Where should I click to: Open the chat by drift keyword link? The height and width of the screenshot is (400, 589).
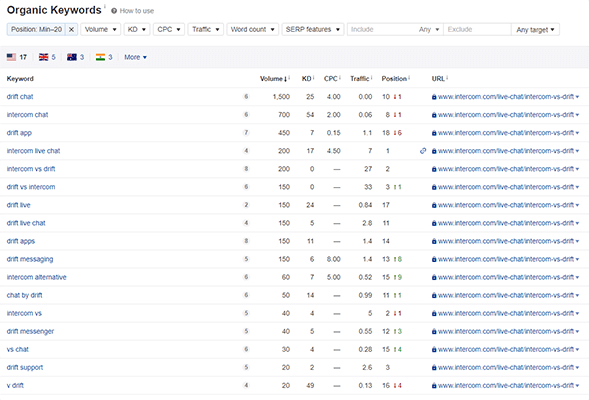tap(24, 295)
